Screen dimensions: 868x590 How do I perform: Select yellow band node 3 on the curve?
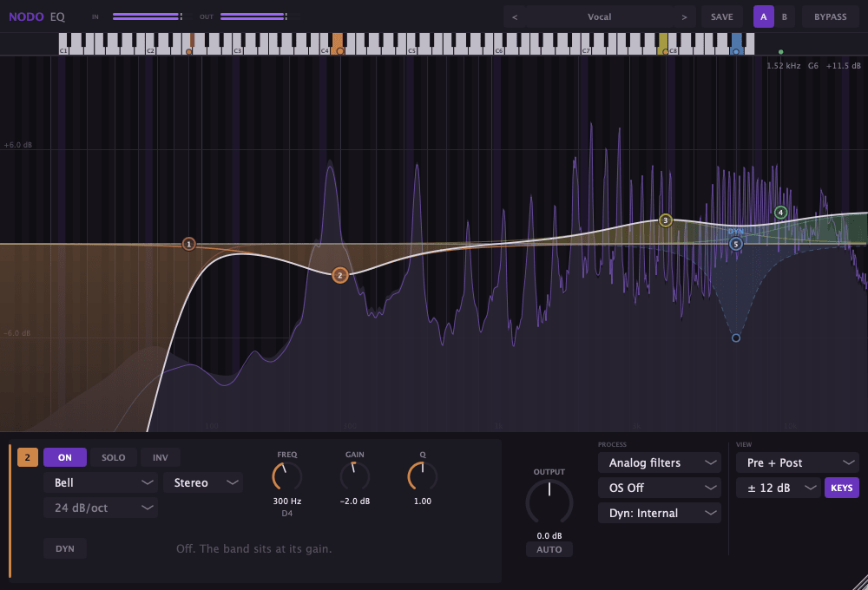[666, 221]
